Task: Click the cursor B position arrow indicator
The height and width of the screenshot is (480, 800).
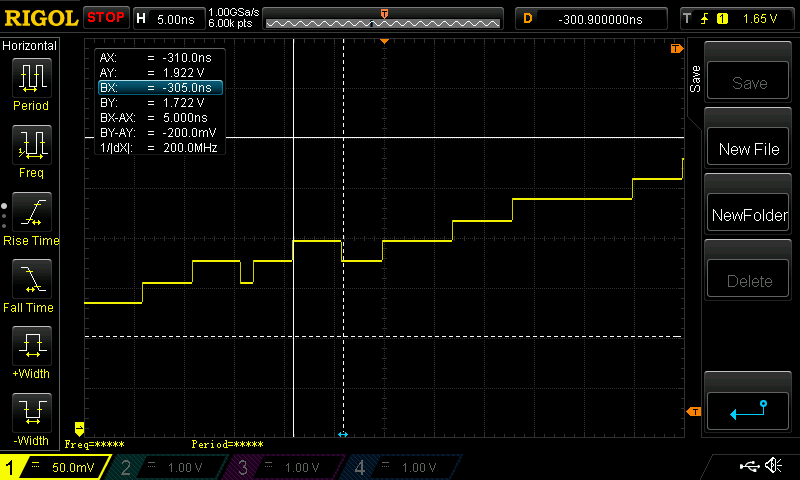Action: pos(343,435)
